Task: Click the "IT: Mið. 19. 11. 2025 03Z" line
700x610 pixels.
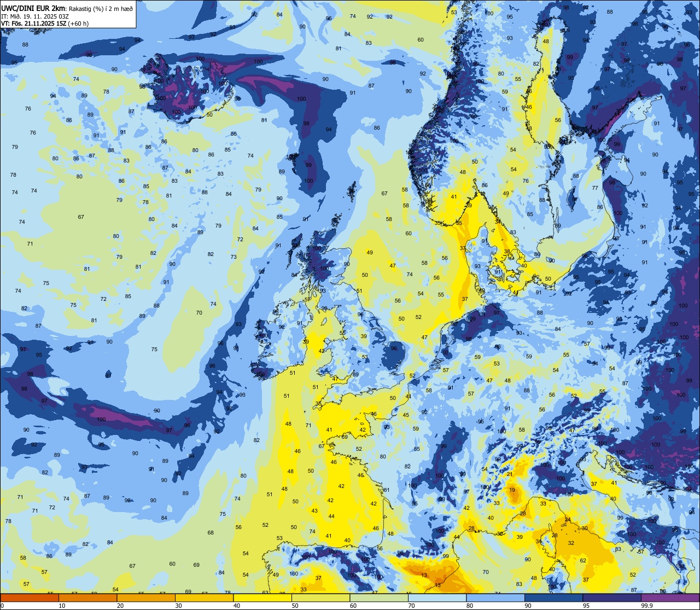Action: [35, 16]
